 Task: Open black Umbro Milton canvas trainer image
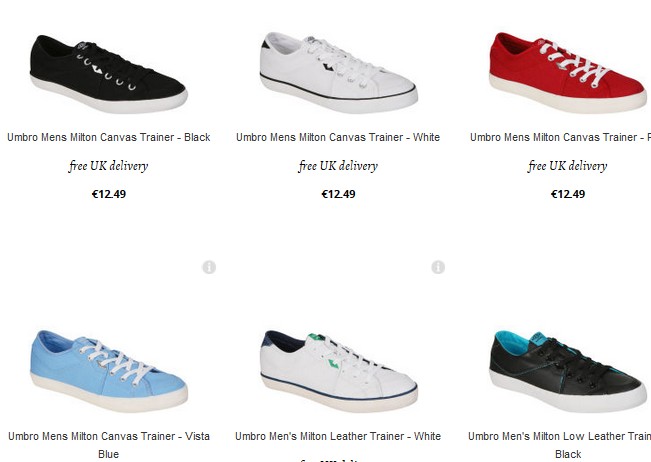[109, 74]
